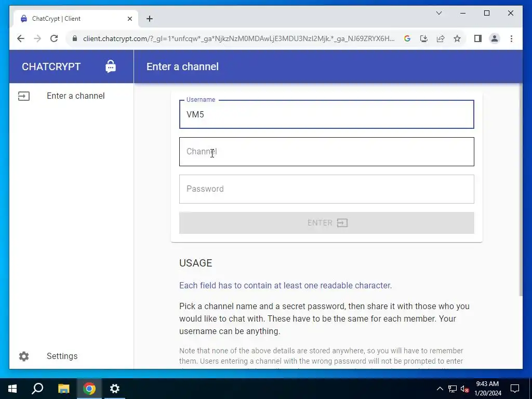Open the taskbar clock and date
This screenshot has width=532, height=399.
(487, 389)
